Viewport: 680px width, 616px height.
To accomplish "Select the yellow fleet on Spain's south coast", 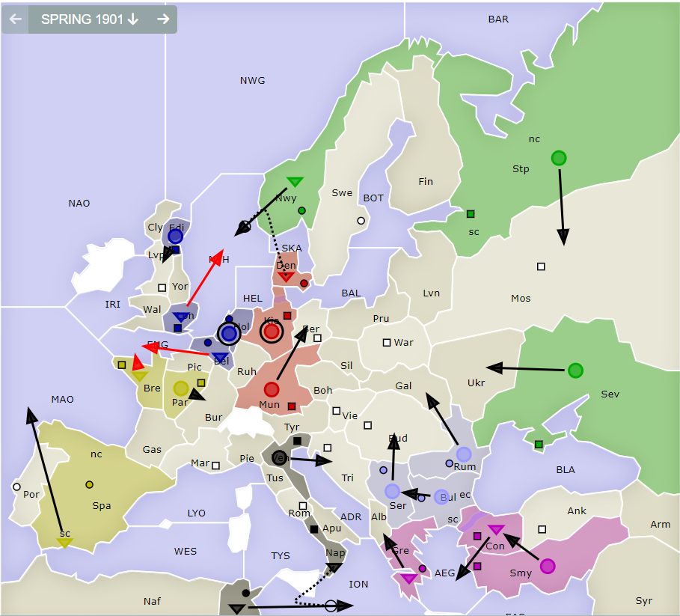I will tap(64, 543).
